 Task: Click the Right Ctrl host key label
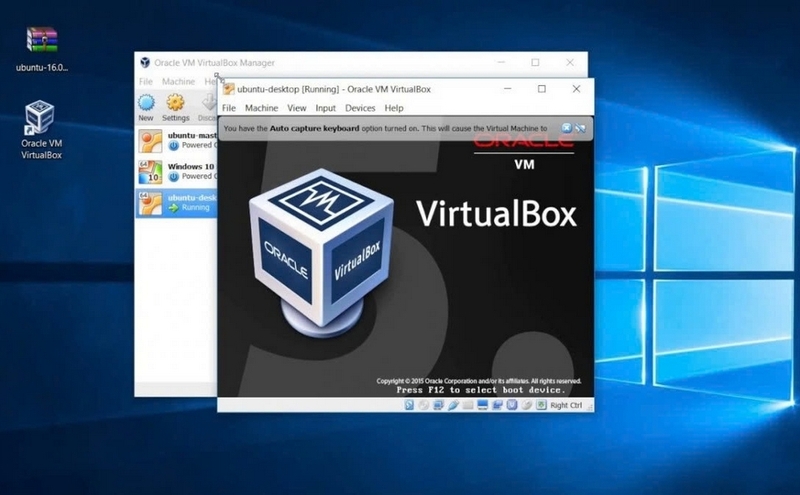566,405
